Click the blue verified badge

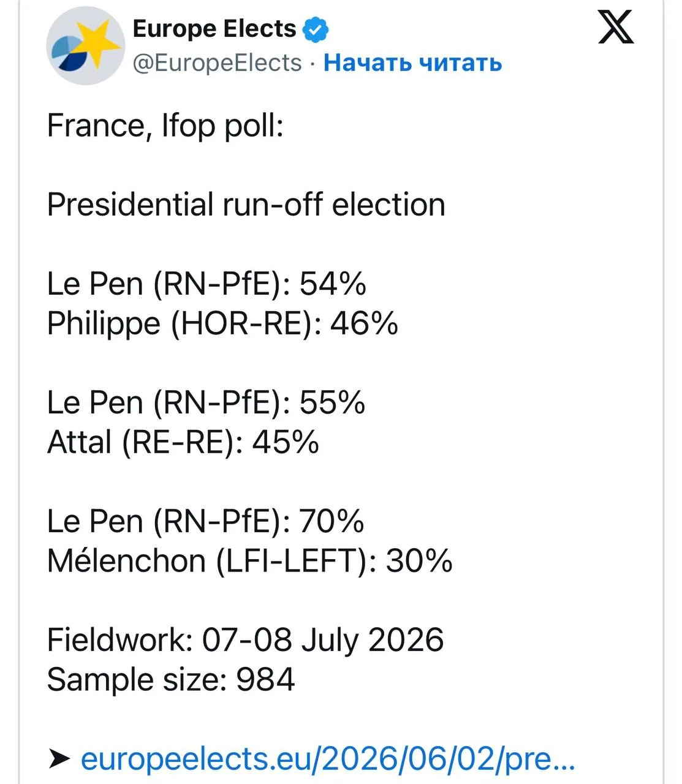(x=316, y=29)
